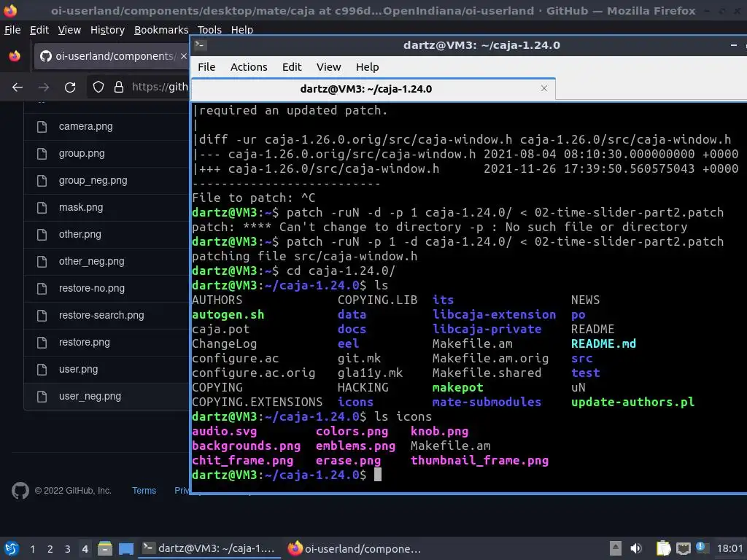
Task: Open the Firefox Edit menu
Action: [x=39, y=30]
